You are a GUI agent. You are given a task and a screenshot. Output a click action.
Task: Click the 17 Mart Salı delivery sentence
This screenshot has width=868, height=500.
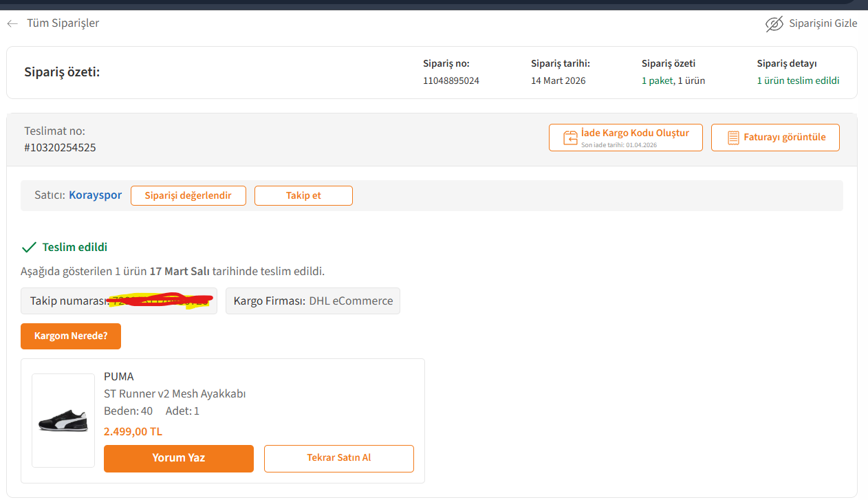point(173,271)
